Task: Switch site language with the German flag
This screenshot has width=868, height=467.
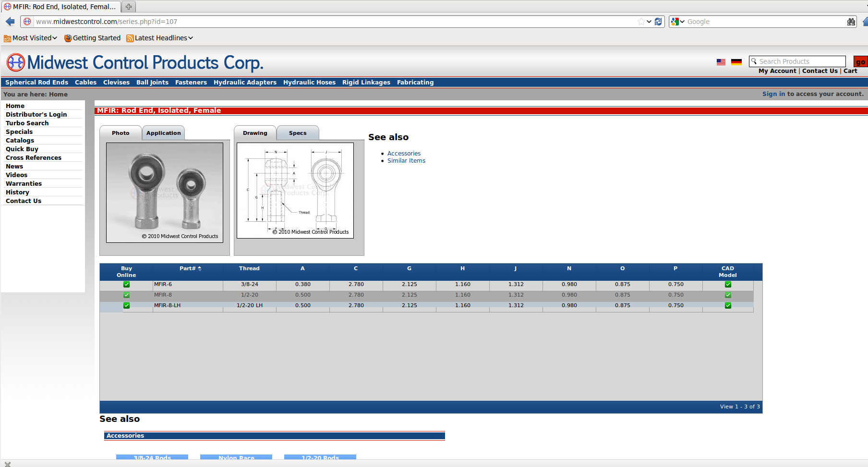Action: (x=736, y=62)
